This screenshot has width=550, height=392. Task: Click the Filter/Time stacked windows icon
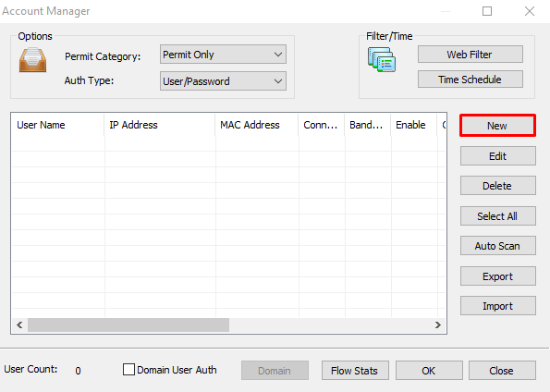382,60
